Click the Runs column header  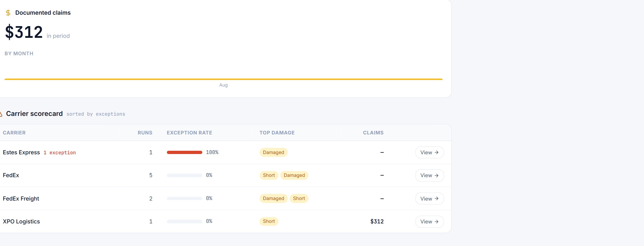coord(145,133)
